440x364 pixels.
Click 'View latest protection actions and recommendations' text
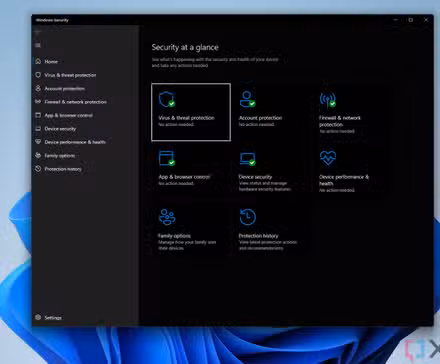point(268,245)
